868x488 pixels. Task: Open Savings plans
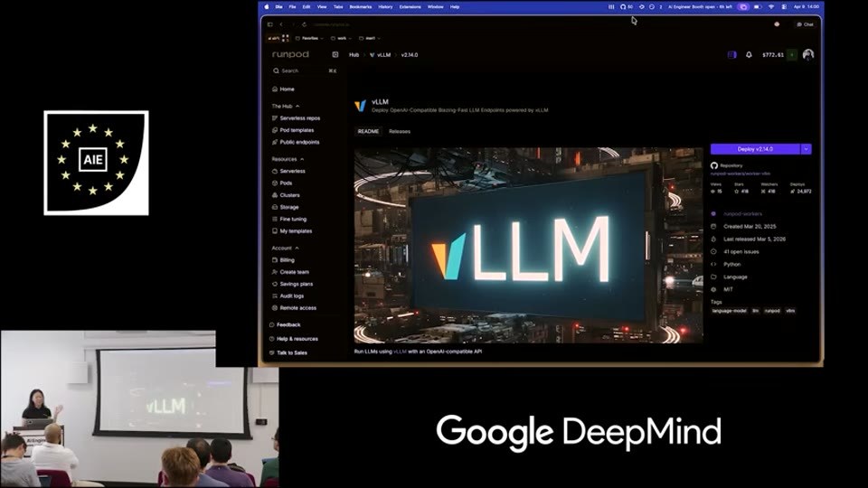coord(292,284)
